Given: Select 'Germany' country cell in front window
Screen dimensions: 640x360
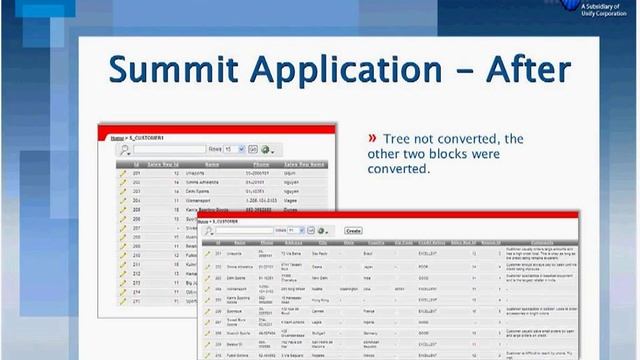Looking at the screenshot, I should (371, 333).
